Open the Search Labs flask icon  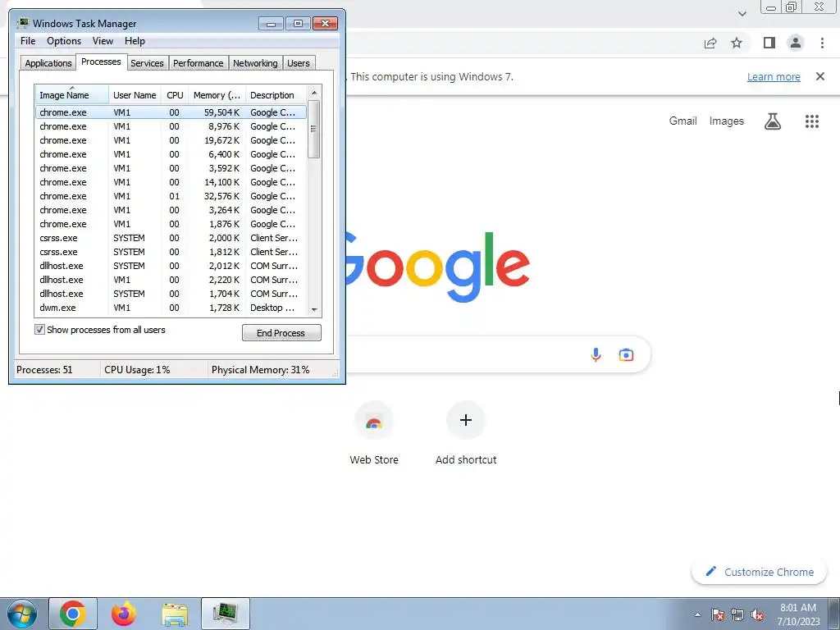point(773,121)
